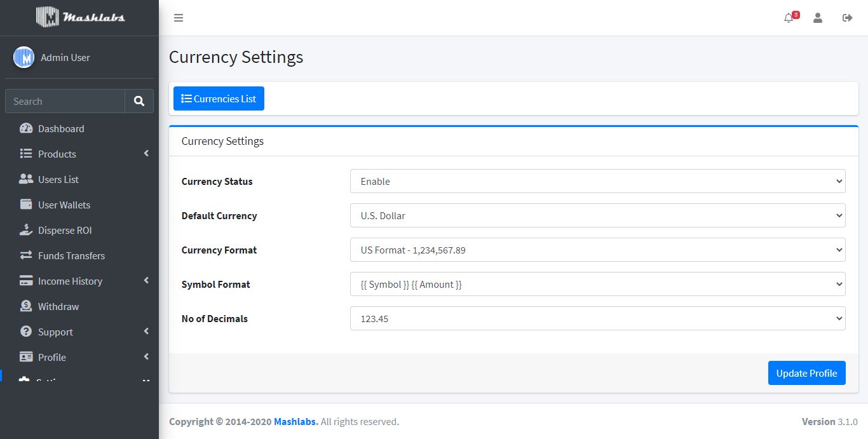Click the Admin User avatar
Image resolution: width=868 pixels, height=439 pixels.
pos(24,57)
